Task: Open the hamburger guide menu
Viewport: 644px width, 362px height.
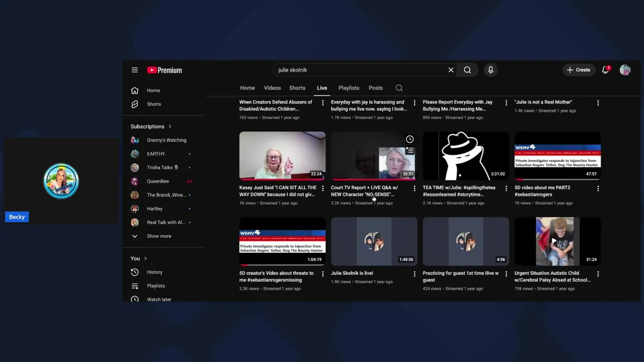Action: [135, 70]
